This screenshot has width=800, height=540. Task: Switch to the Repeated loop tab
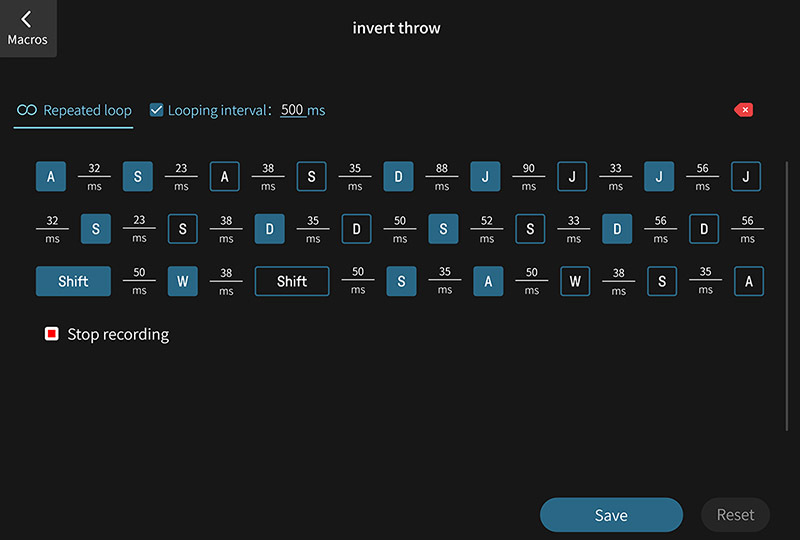tap(74, 110)
